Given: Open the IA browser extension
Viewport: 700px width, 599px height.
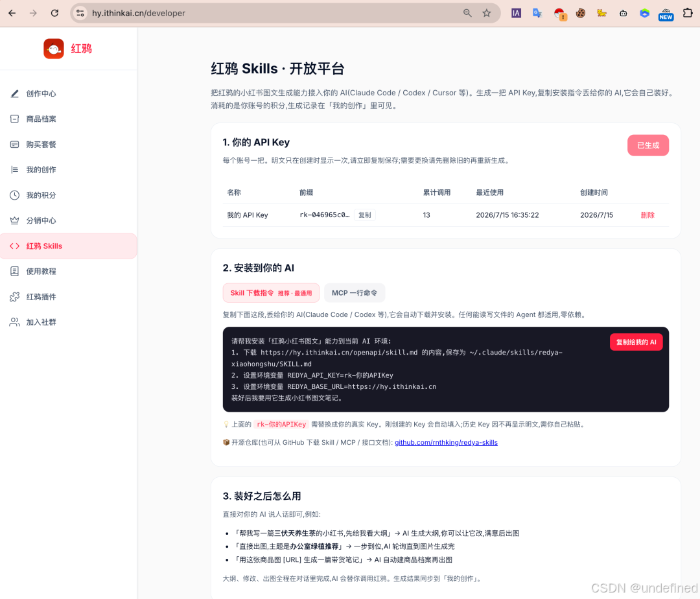Looking at the screenshot, I should pyautogui.click(x=516, y=13).
